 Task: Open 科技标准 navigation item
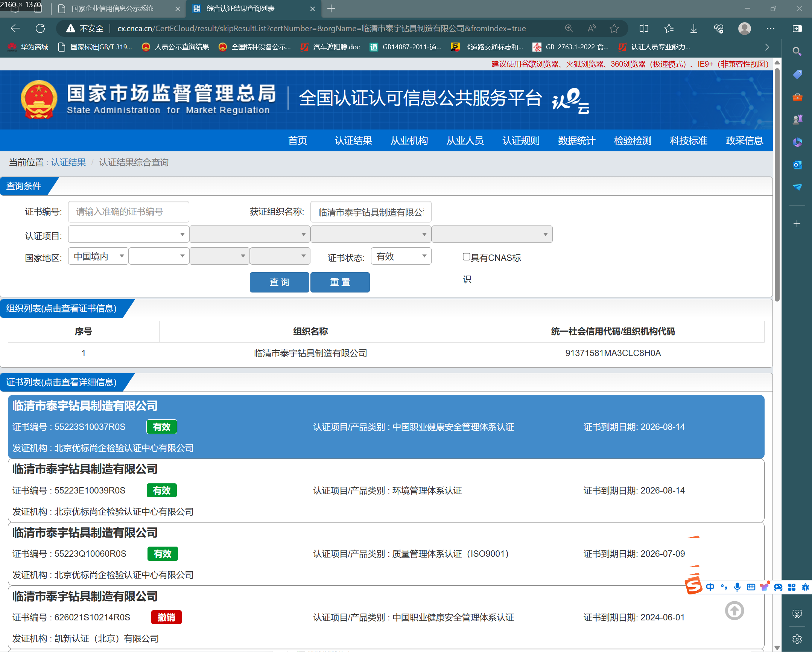click(x=689, y=140)
